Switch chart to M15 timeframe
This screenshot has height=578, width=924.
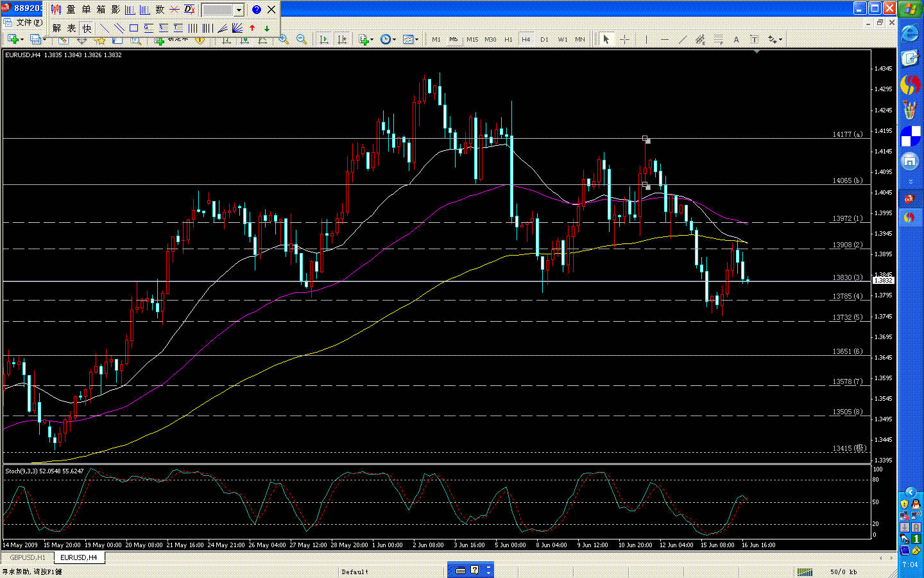[472, 39]
